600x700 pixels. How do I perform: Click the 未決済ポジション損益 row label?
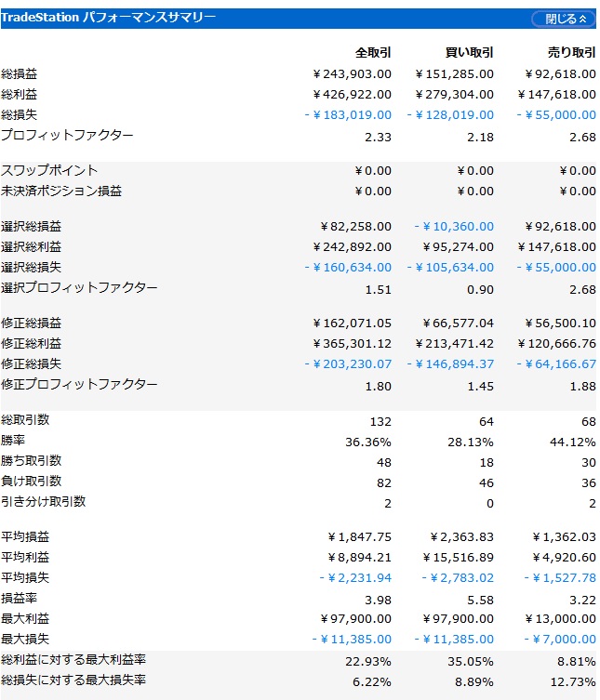61,192
